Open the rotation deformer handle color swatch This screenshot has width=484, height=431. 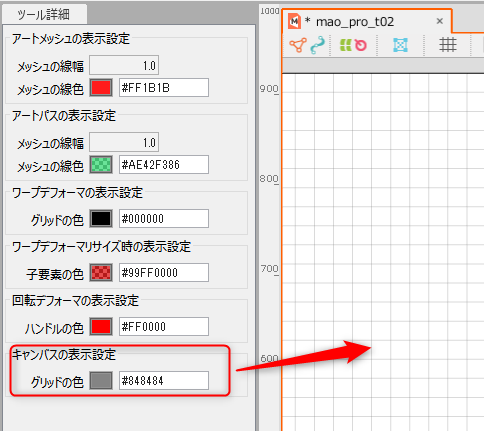tap(101, 327)
